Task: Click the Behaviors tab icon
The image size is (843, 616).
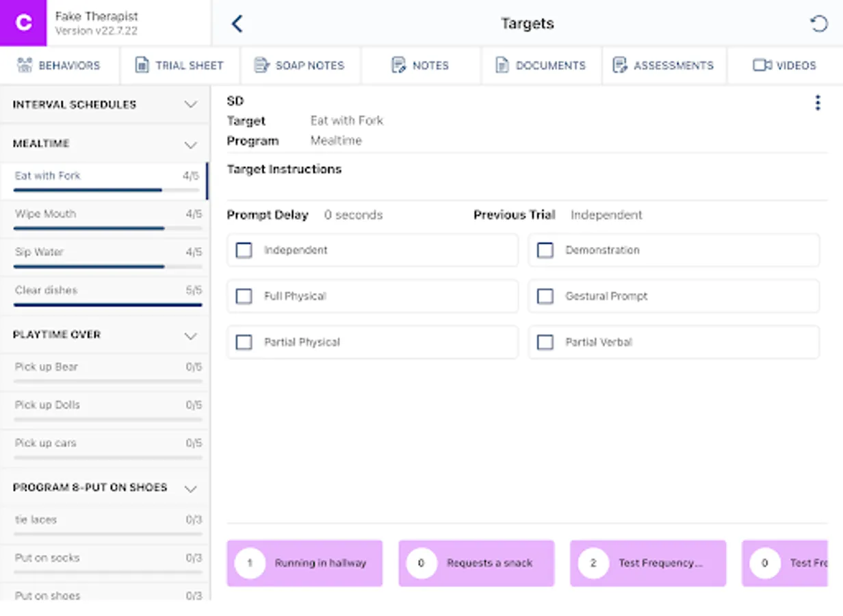Action: 25,66
